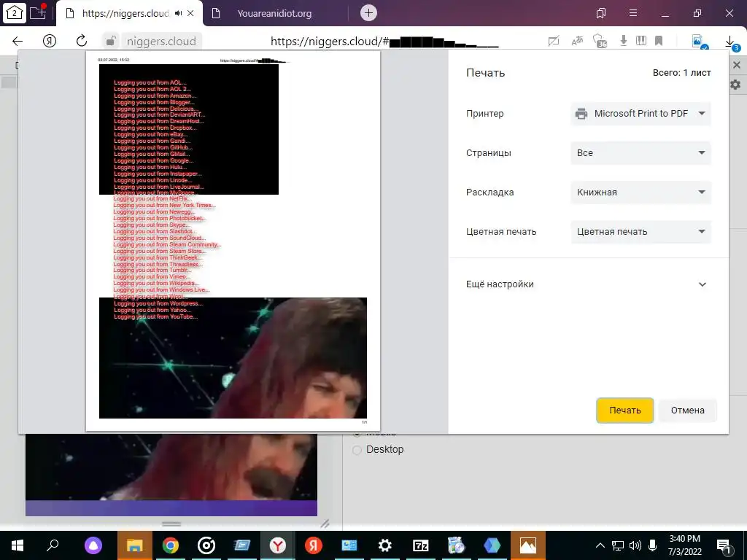Click the Yandex Я home icon
The image size is (747, 560).
pos(50,41)
